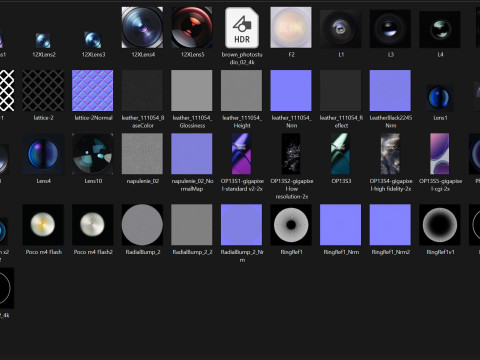Select the RingRef1v1 ring thumbnail
Image resolution: width=480 pixels, height=360 pixels.
pos(440,225)
